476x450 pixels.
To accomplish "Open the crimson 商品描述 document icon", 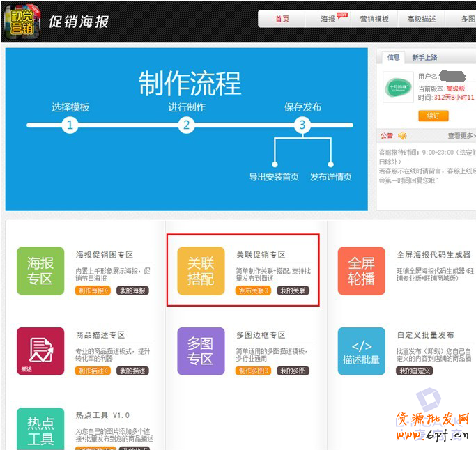I will (40, 351).
